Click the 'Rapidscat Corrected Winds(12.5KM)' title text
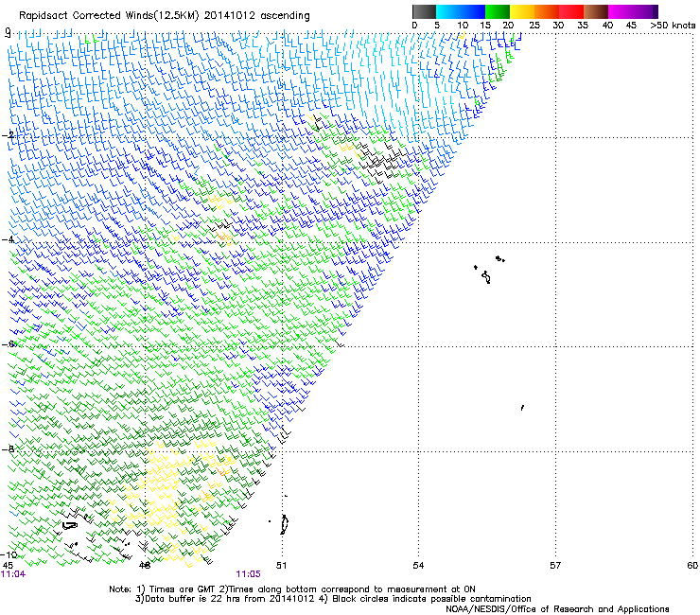The width and height of the screenshot is (700, 615). point(109,16)
